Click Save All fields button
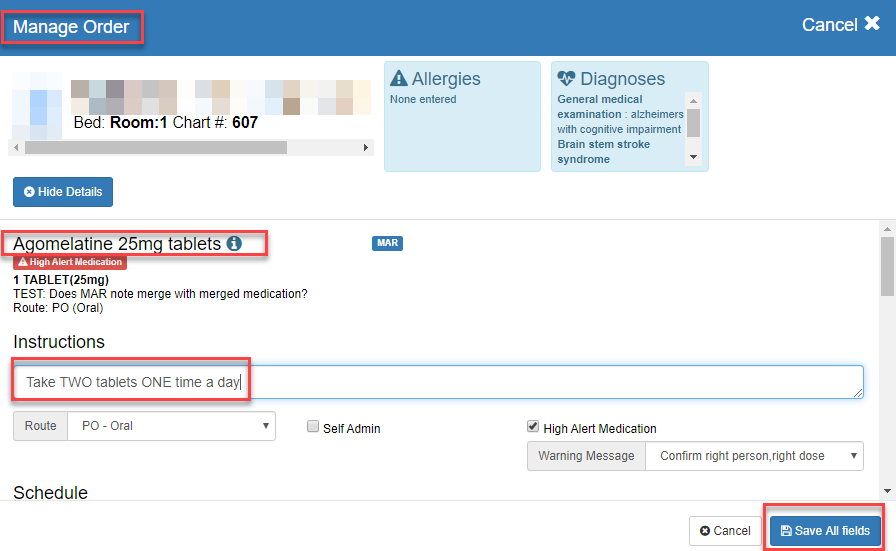The width and height of the screenshot is (896, 551). click(825, 530)
